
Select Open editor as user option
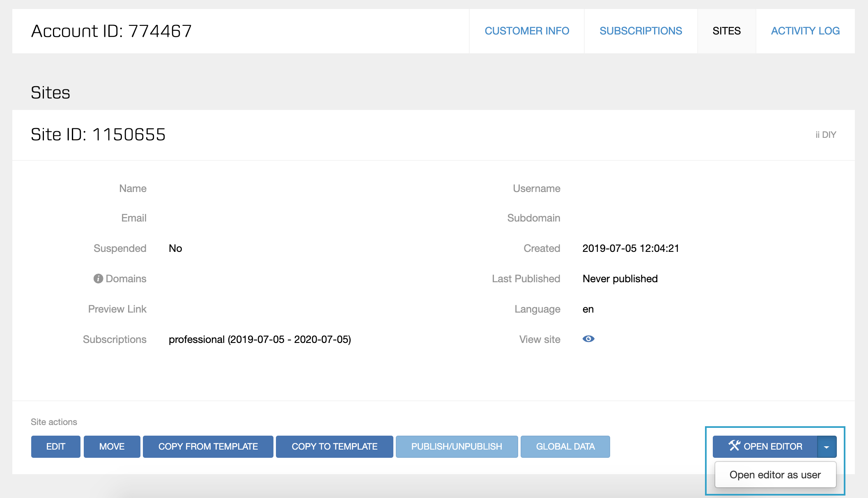pyautogui.click(x=775, y=475)
